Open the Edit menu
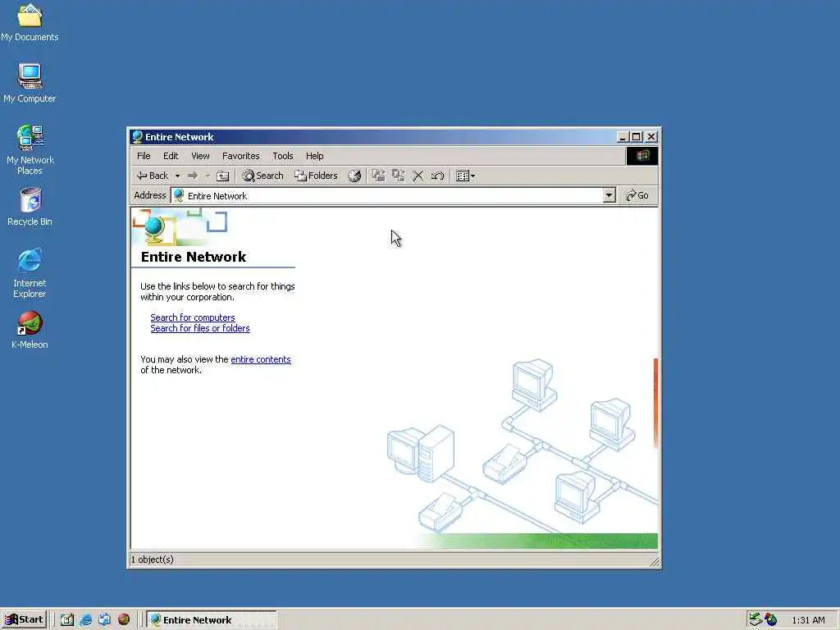This screenshot has height=630, width=840. coord(171,156)
